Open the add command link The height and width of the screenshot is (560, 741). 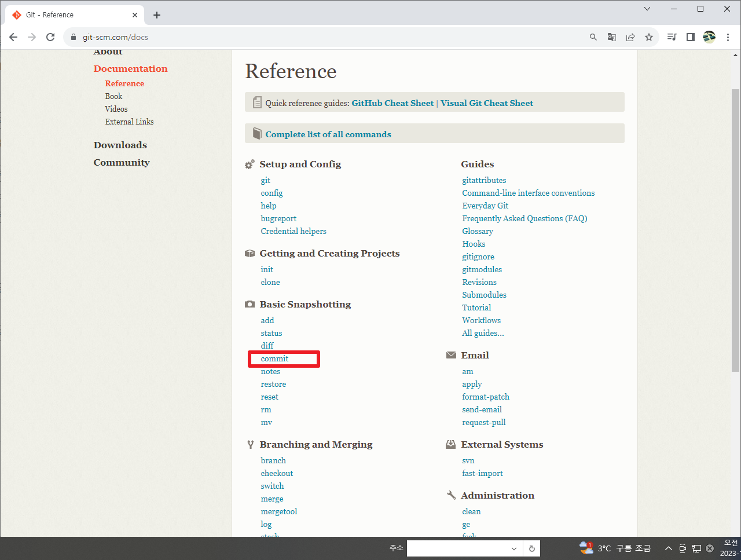pos(267,320)
